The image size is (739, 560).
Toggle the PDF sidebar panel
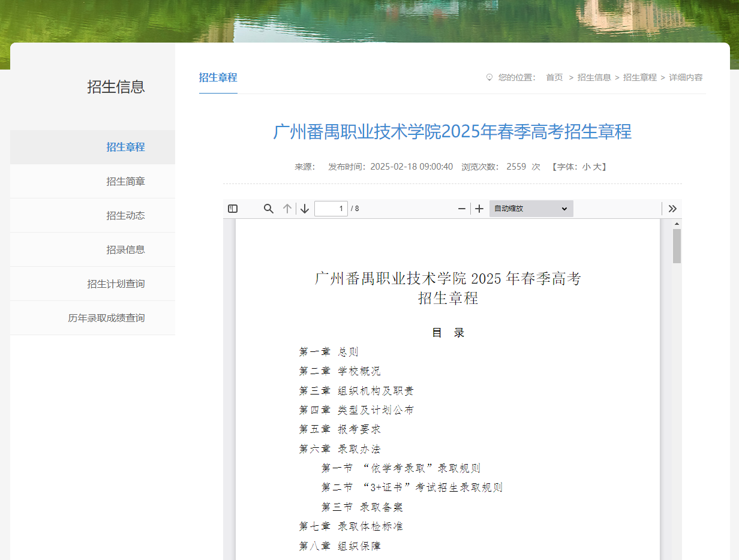coord(233,208)
